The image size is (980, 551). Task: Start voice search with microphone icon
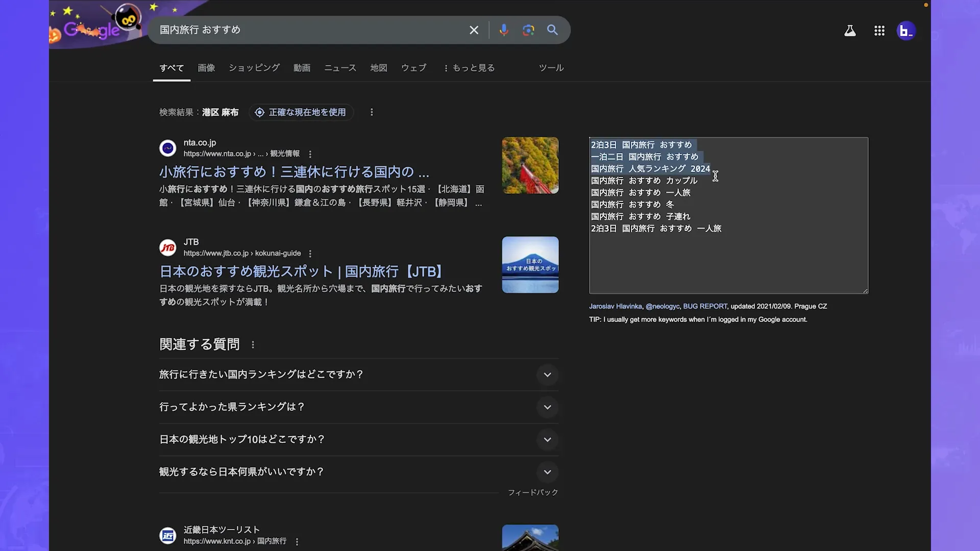click(x=504, y=30)
